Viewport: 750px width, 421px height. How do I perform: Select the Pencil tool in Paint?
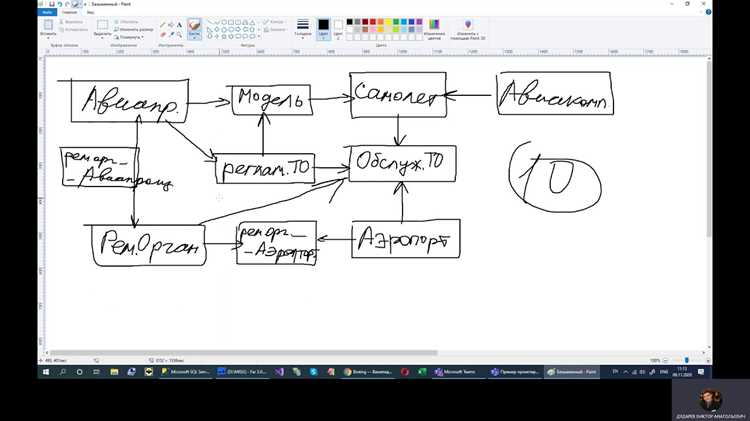pyautogui.click(x=163, y=25)
